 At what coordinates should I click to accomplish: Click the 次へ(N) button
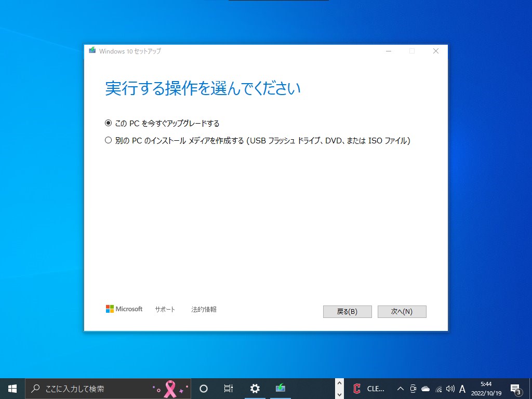[x=402, y=312]
